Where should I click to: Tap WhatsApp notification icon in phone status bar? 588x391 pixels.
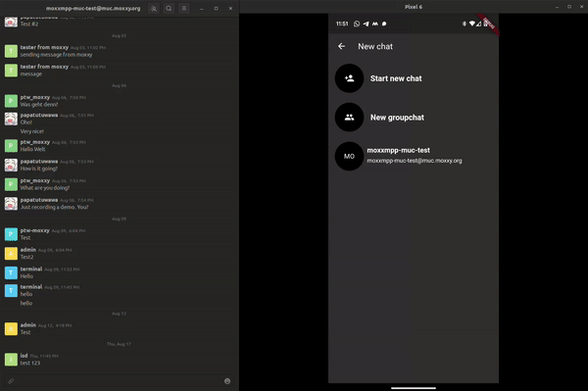point(357,24)
